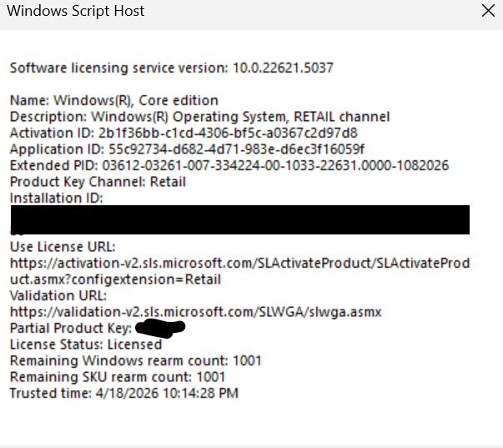Click 'Remaining SKU rearm count: 1001'
This screenshot has height=448, width=503.
coord(118,377)
